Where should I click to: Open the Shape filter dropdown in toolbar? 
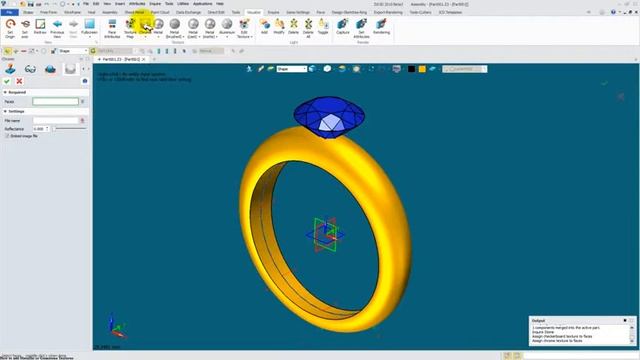point(86,51)
